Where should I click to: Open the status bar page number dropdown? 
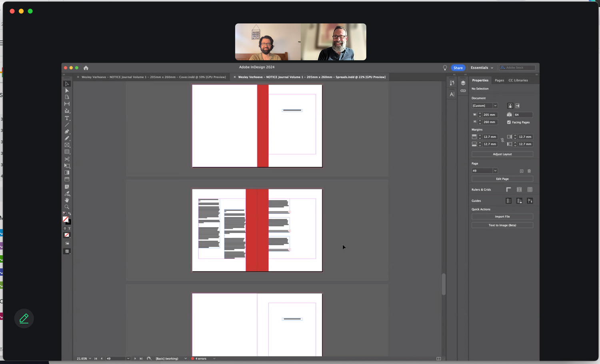(128, 359)
